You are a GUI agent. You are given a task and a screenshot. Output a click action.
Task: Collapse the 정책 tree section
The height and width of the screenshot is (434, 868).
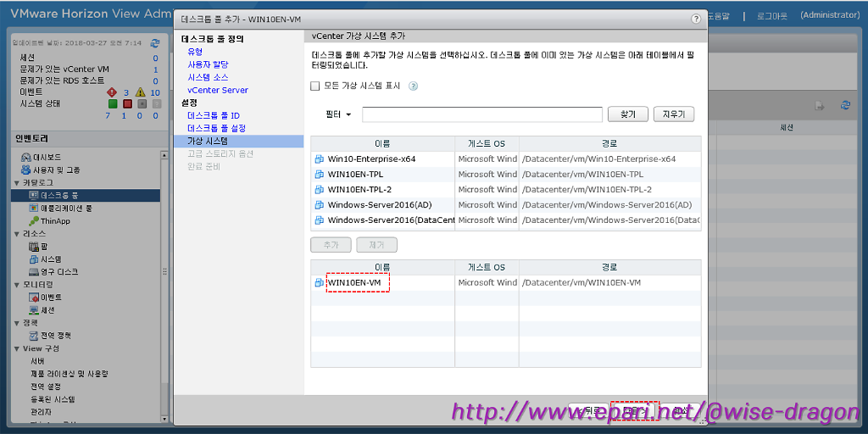pyautogui.click(x=17, y=323)
